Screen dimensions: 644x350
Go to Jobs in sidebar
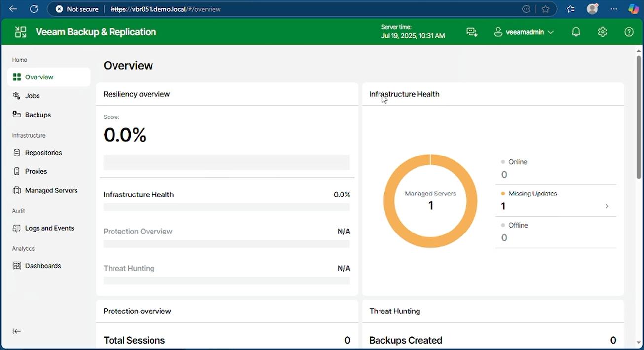[x=33, y=96]
